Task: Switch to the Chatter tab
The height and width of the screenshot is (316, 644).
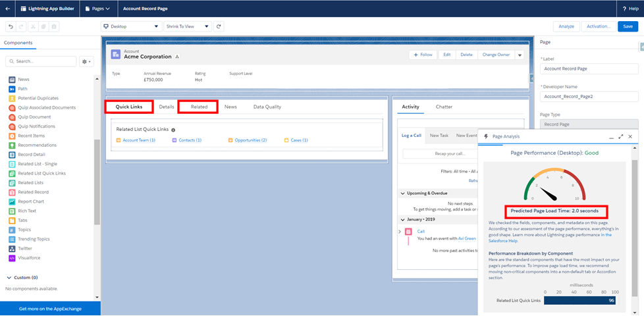Action: 444,107
